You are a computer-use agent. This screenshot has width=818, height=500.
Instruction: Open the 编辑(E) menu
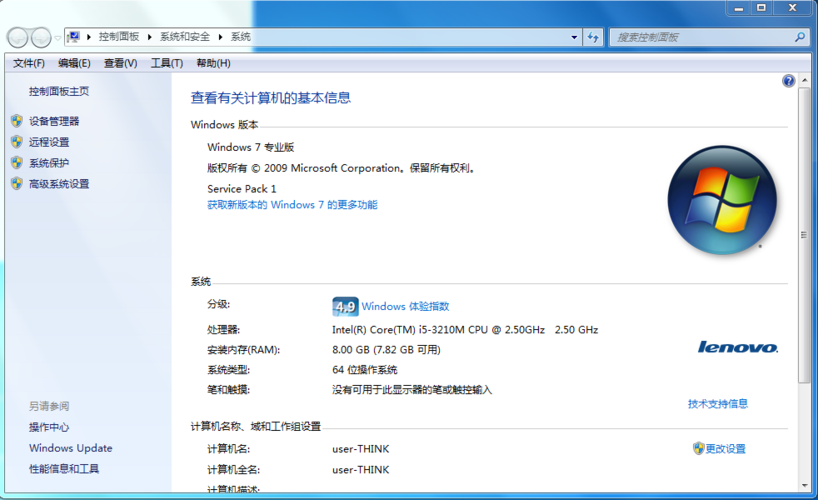click(x=74, y=63)
